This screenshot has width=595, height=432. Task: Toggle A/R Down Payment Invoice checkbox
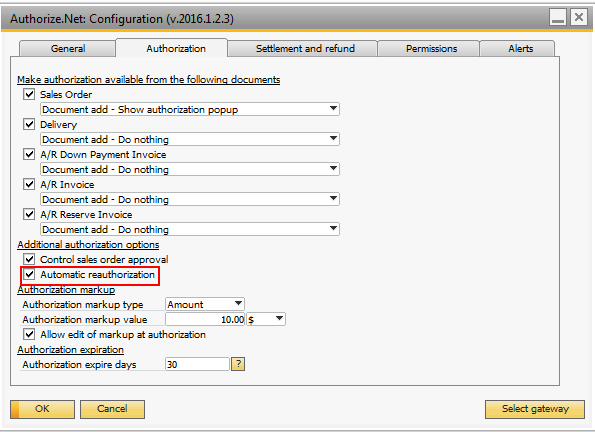[x=29, y=154]
